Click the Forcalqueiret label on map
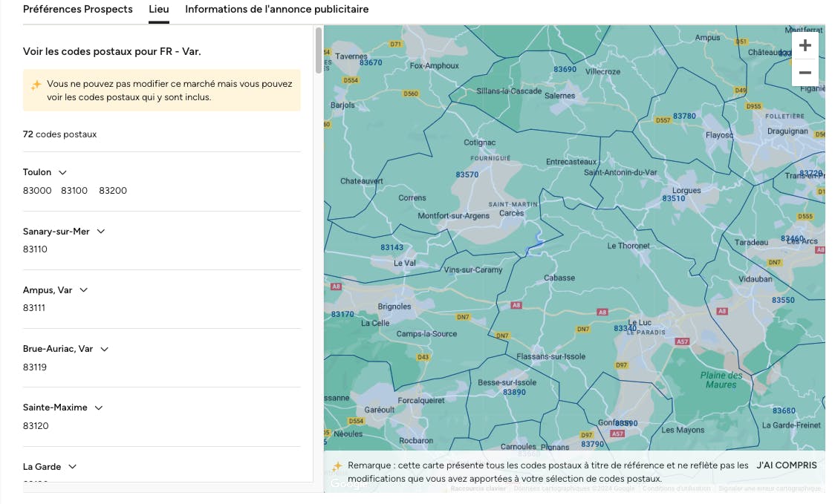835x504 pixels. click(x=420, y=400)
